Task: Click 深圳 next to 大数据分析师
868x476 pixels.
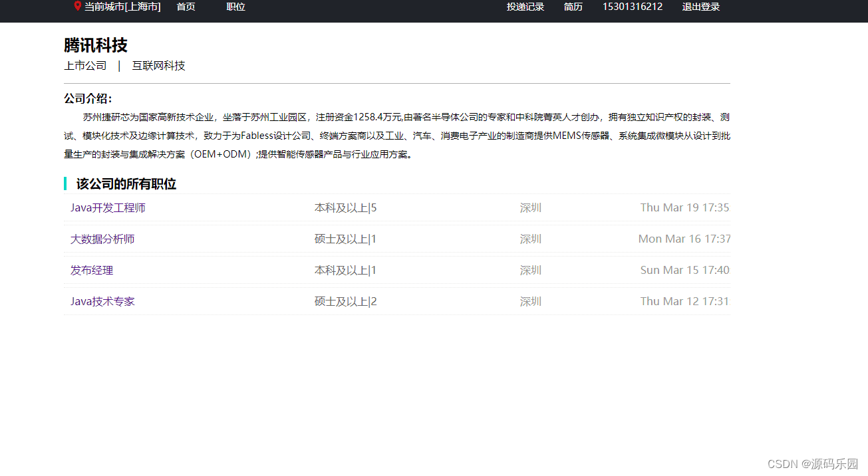Action: 530,239
